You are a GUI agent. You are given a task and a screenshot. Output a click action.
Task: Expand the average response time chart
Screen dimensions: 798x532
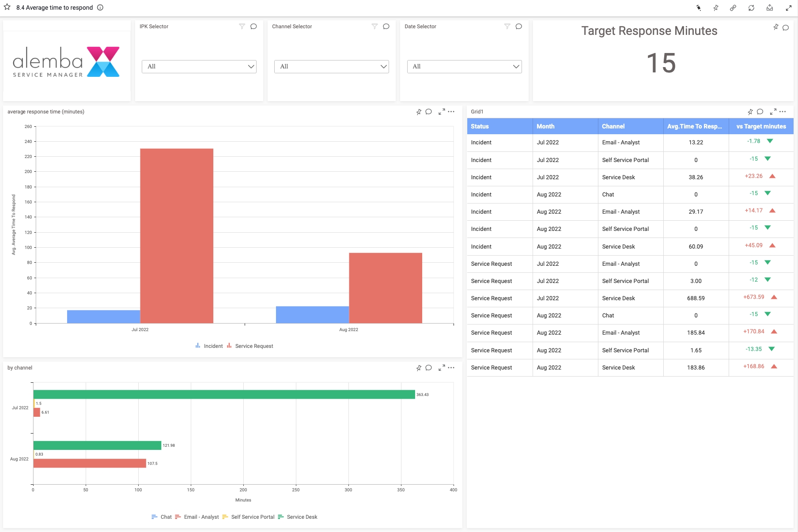coord(441,112)
